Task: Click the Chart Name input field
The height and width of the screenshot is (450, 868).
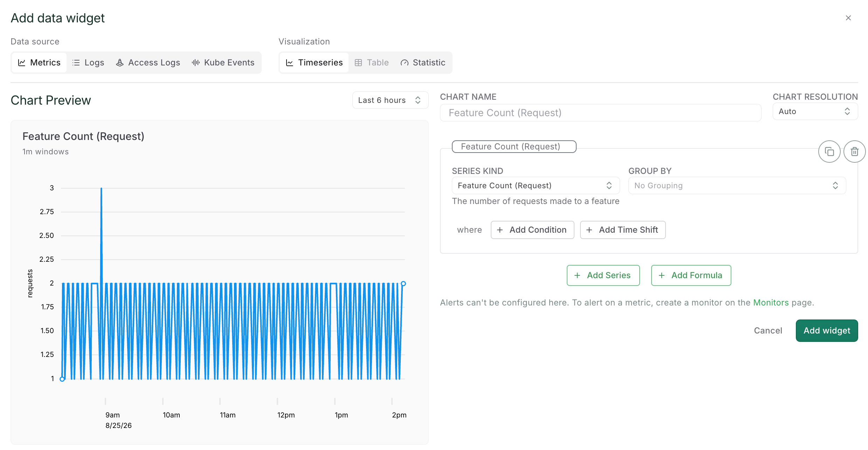Action: click(x=600, y=113)
